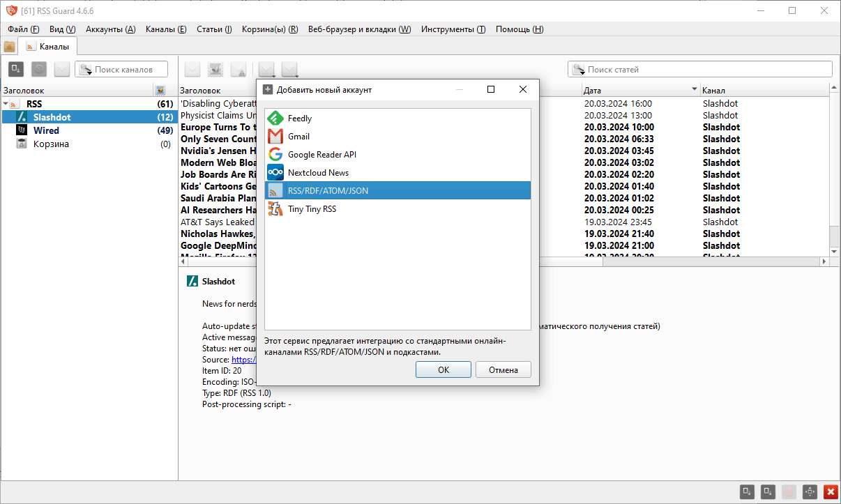Open the 'Google DeepMind' article row

pos(218,245)
